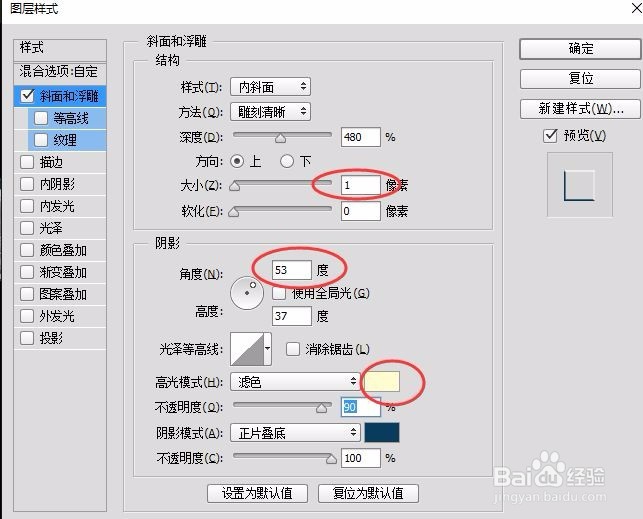Close the 图层样式 dialog
Screen dimensions: 643x519
point(637,8)
